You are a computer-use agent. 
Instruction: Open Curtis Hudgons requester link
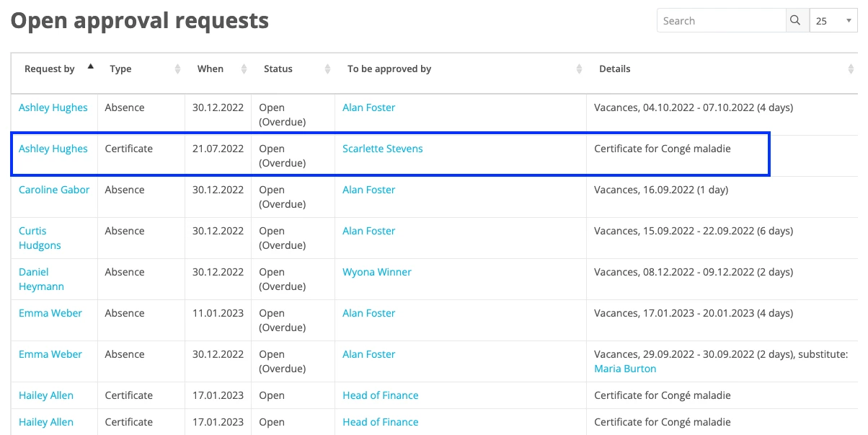(x=40, y=238)
